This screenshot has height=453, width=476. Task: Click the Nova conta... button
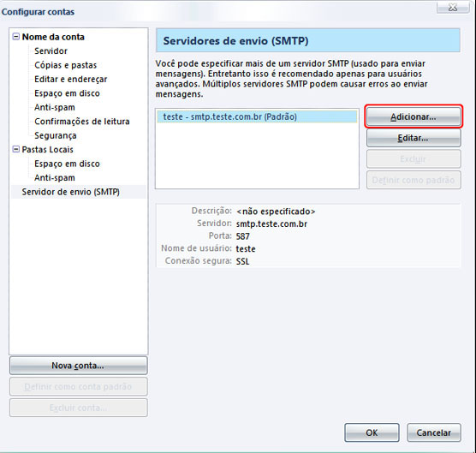coord(78,366)
